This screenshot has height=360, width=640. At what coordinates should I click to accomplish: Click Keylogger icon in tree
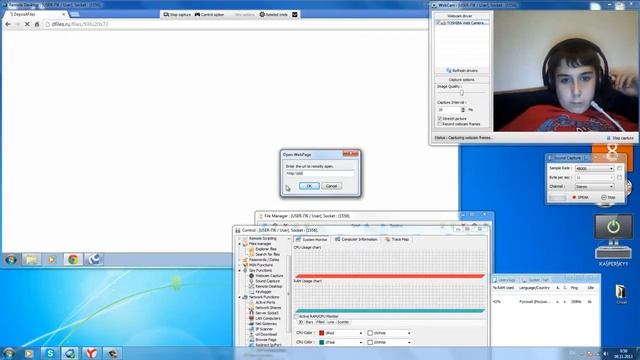coord(251,291)
